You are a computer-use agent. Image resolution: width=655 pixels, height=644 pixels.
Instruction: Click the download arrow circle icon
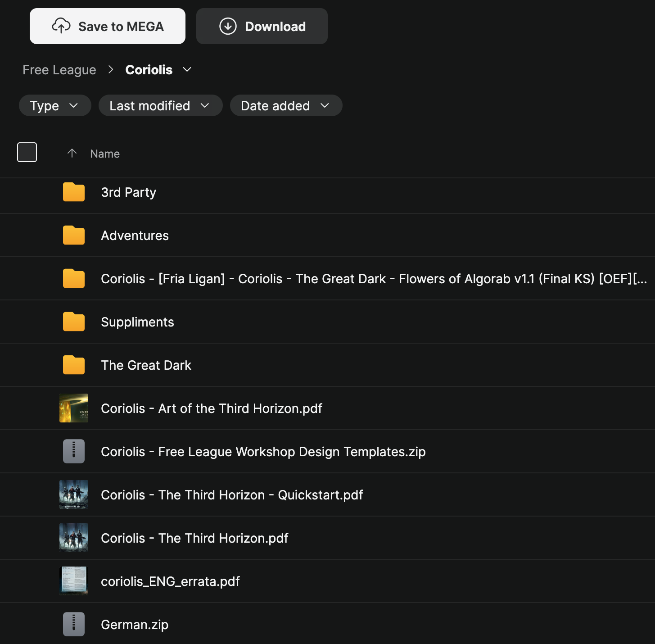pos(228,26)
